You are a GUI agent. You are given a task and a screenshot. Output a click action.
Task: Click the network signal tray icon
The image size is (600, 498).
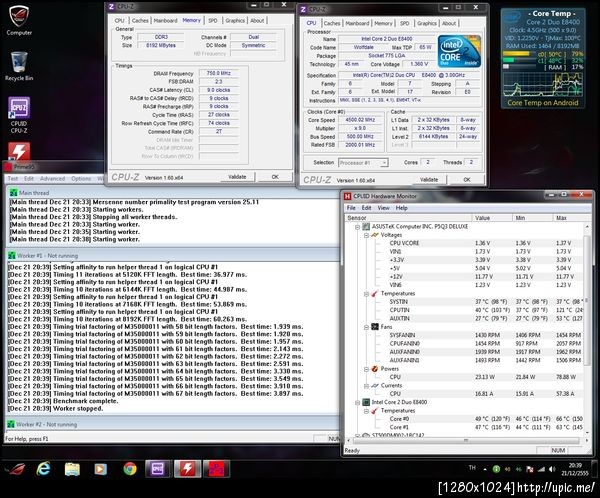click(x=541, y=469)
